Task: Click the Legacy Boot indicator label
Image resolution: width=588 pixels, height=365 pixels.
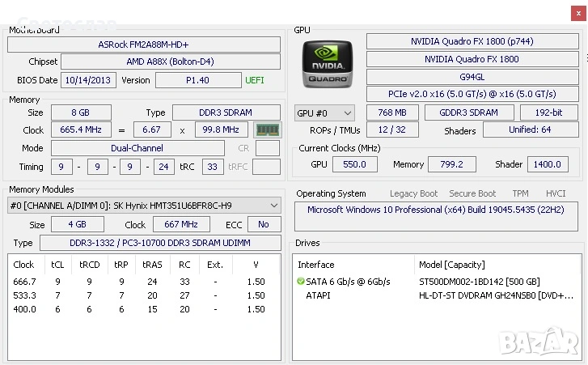Action: tap(413, 194)
